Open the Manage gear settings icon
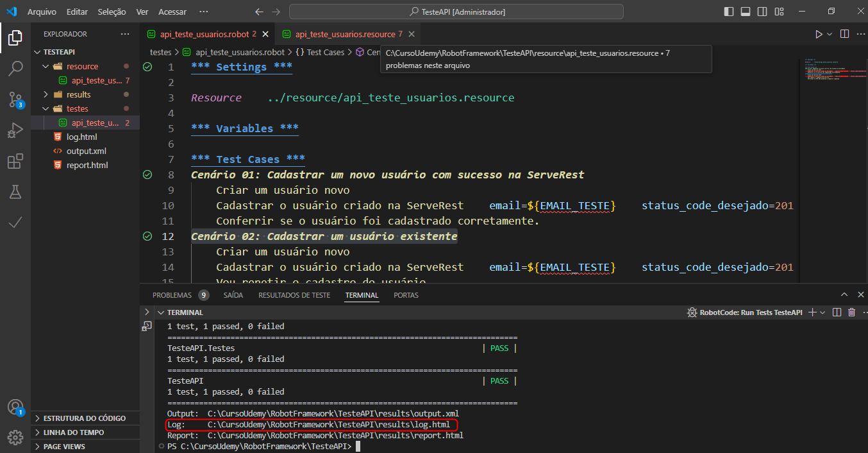The width and height of the screenshot is (868, 453). point(15,438)
